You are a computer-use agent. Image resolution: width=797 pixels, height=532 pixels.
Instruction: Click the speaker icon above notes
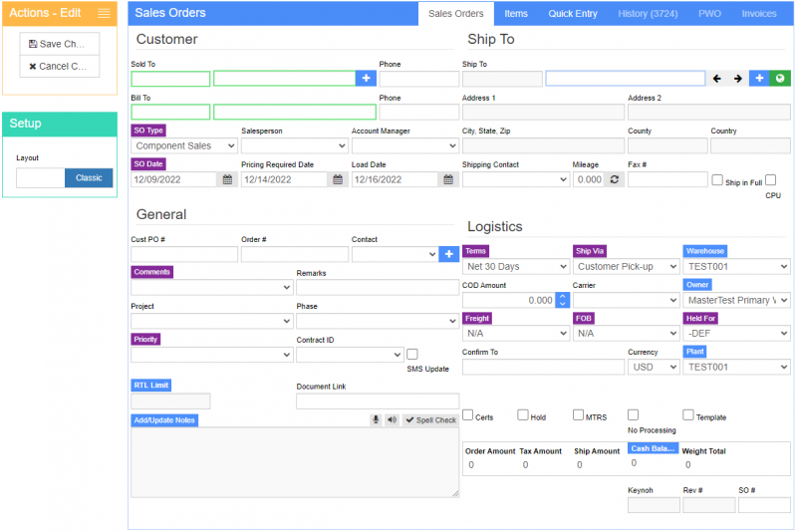tap(392, 420)
